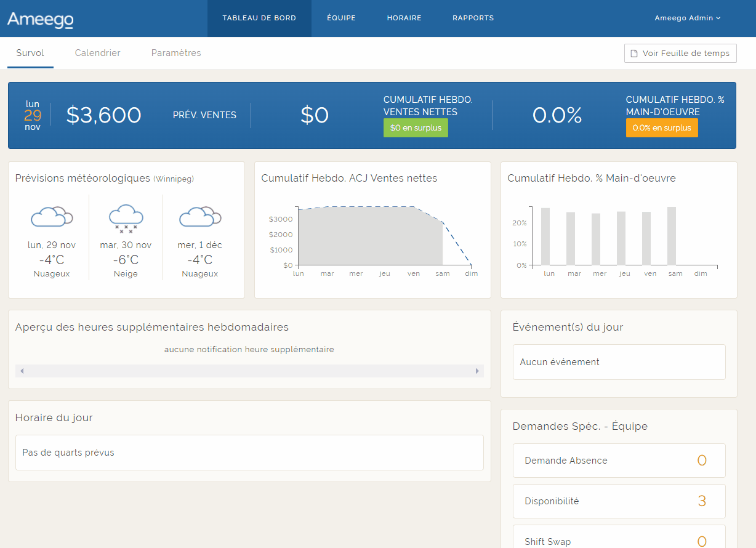
Task: Click Wednesday's cloudy weather icon
Action: [199, 217]
